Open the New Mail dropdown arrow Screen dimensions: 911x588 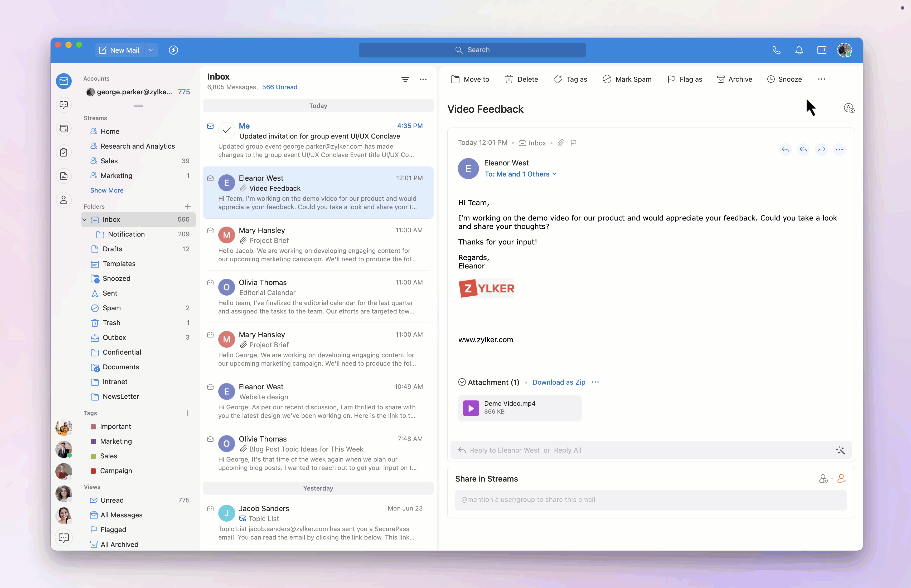coord(151,50)
